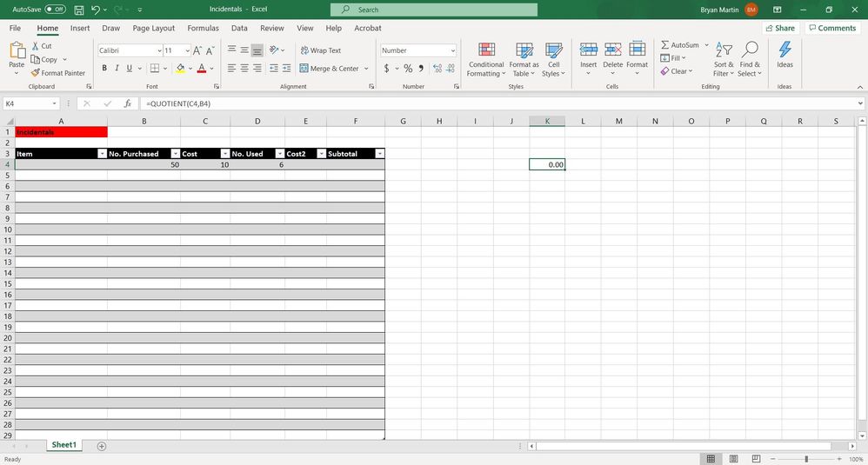Click Insert cells icon
Image resolution: width=868 pixels, height=465 pixels.
click(589, 50)
